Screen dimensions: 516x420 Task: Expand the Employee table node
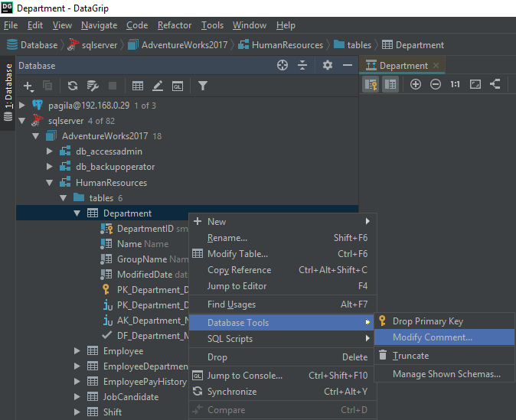[x=77, y=350]
